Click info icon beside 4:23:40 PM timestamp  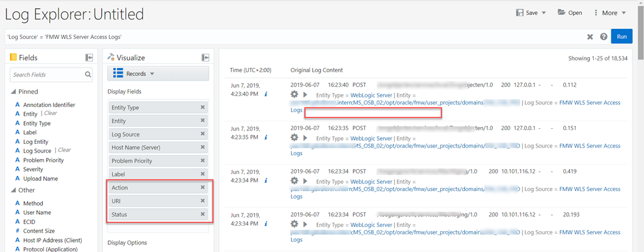266,95
